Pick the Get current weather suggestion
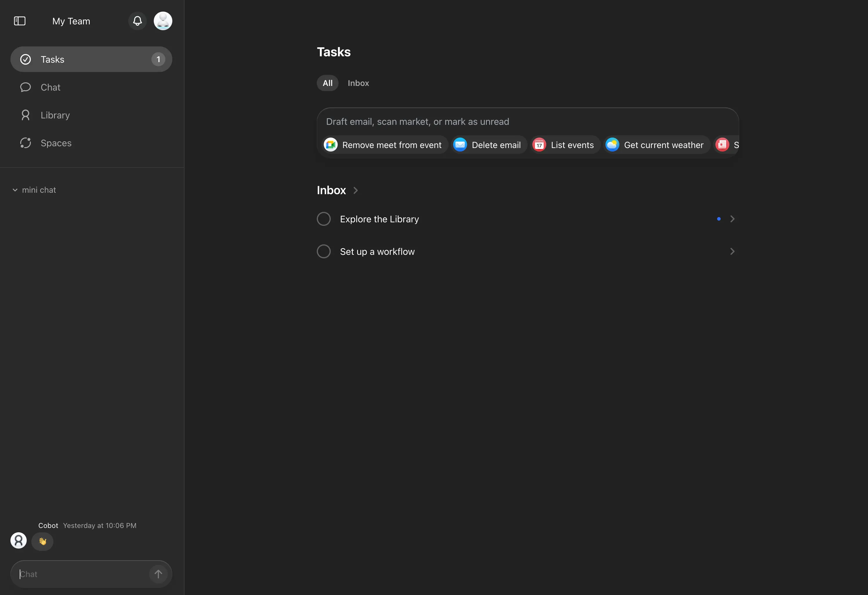The width and height of the screenshot is (868, 595). tap(657, 145)
